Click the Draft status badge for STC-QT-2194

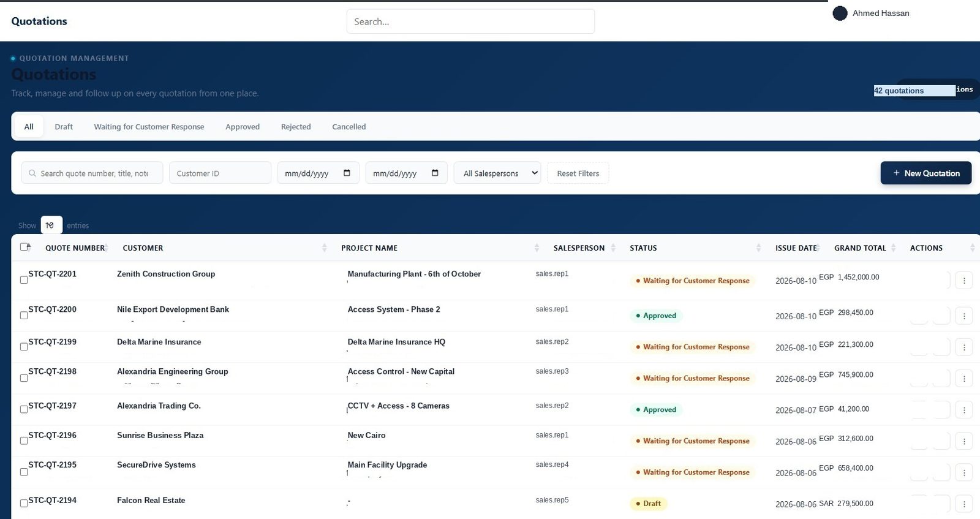pos(648,504)
